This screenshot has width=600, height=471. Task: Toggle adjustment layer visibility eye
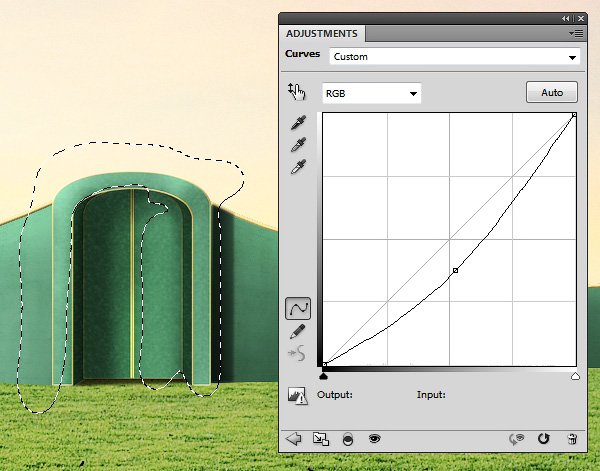375,438
